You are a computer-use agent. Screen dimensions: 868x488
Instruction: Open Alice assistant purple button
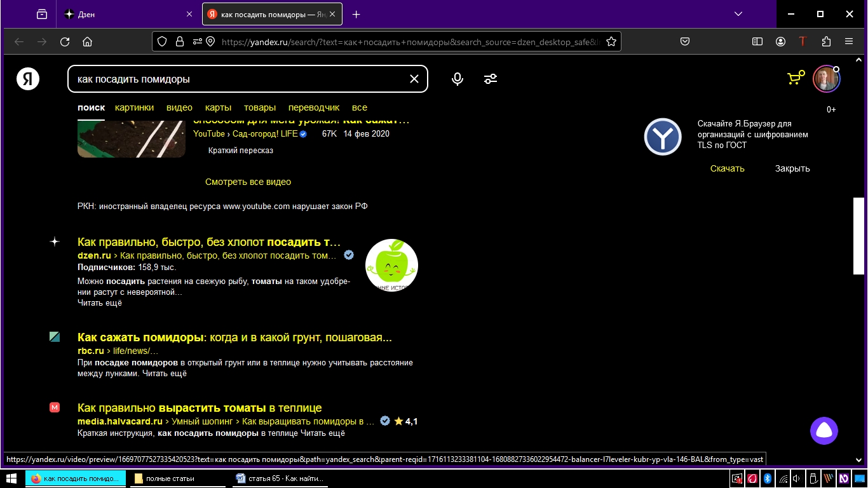click(824, 431)
